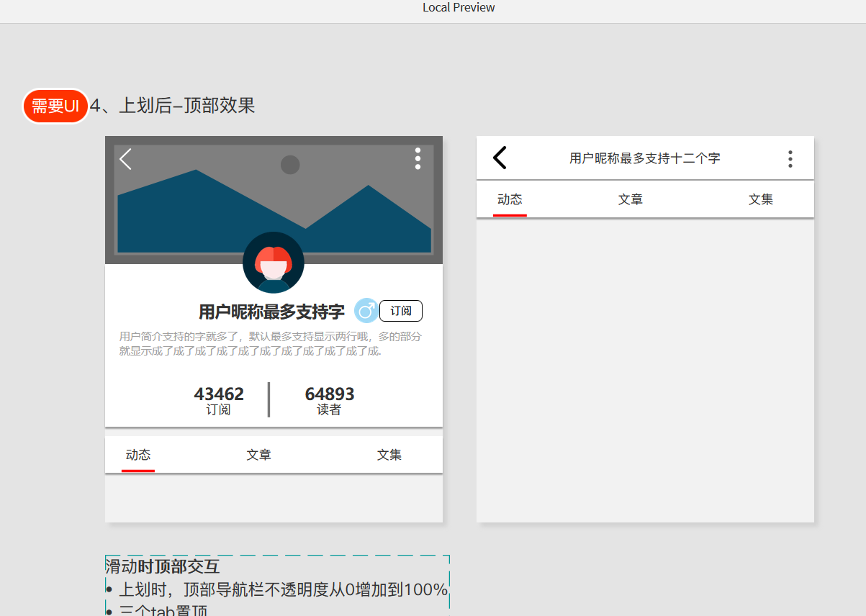Select 动态 tab in the left profile mockup
Image resolution: width=866 pixels, height=616 pixels.
point(138,455)
